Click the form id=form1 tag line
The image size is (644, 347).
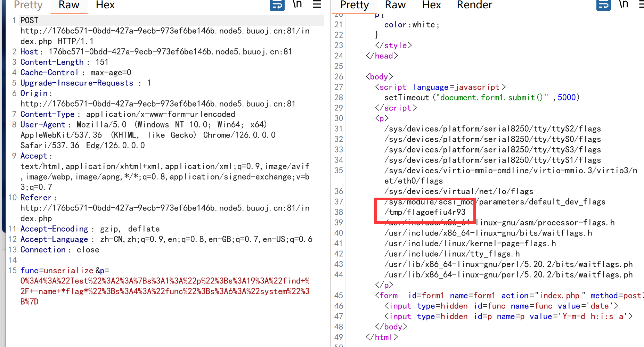[x=510, y=296]
